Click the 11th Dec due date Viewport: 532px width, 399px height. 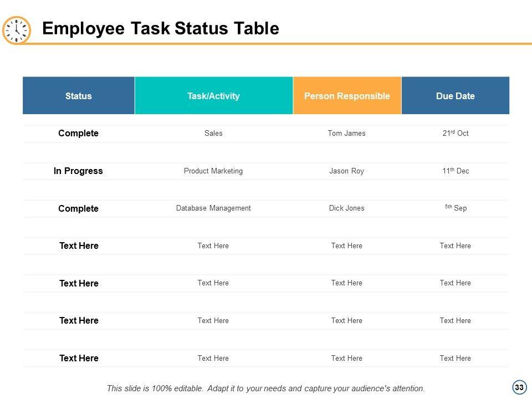click(x=455, y=171)
